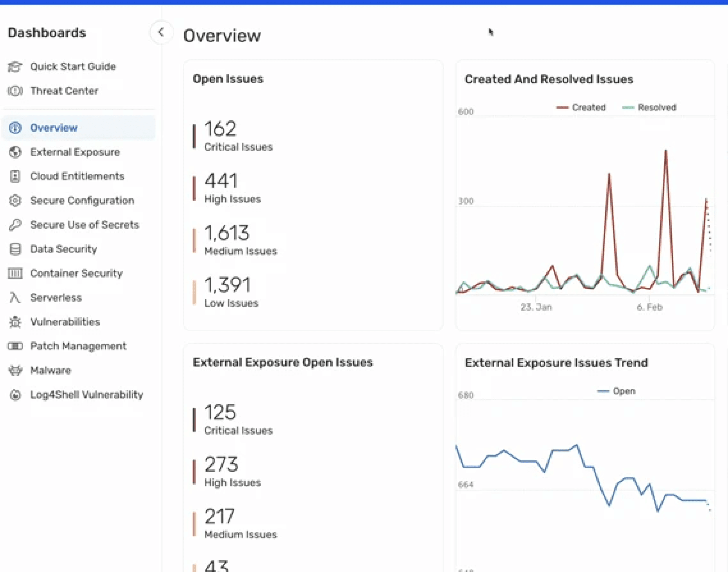The width and height of the screenshot is (728, 572).
Task: Click the Overview page heading
Action: tap(222, 35)
